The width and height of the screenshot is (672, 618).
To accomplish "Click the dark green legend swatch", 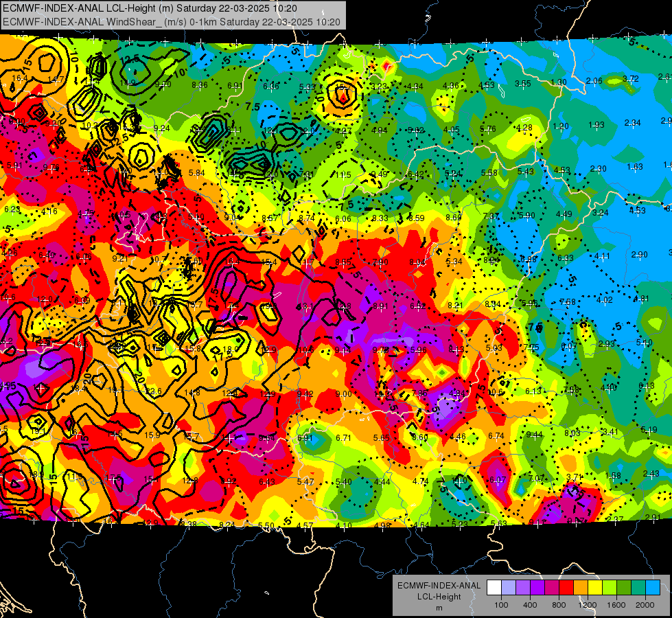I will click(624, 587).
